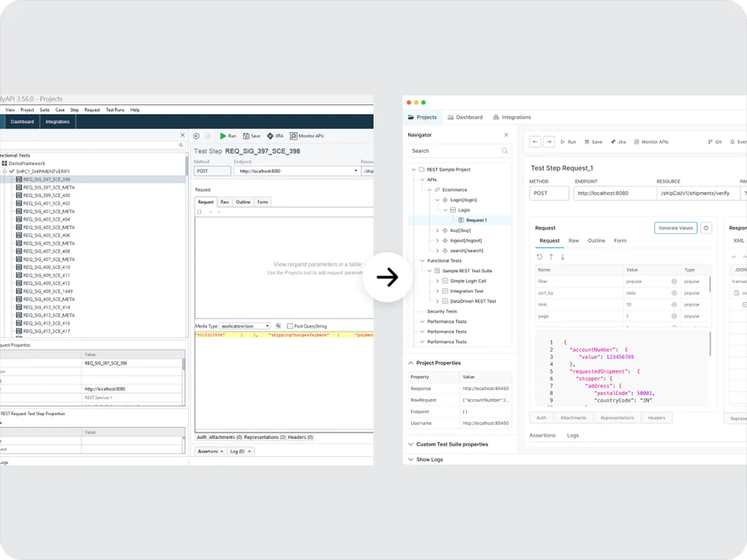Open the Endpoint dropdown in old window
This screenshot has width=747, height=560.
(356, 171)
